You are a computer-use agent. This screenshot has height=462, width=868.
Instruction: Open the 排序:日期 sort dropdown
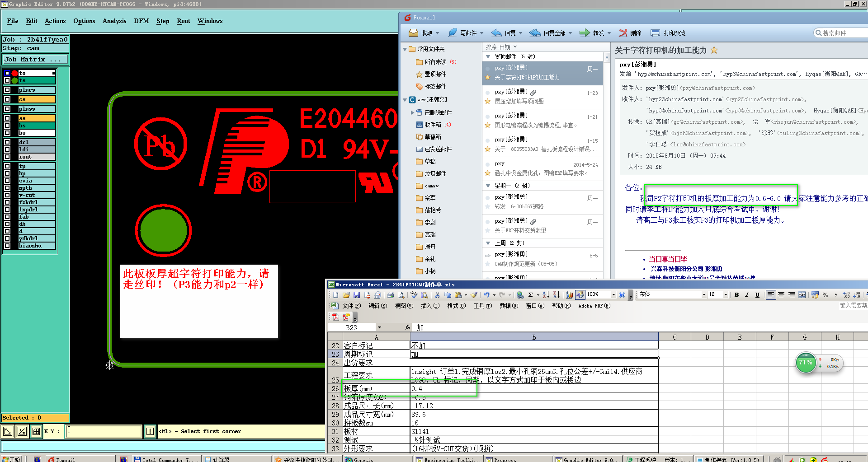(501, 47)
